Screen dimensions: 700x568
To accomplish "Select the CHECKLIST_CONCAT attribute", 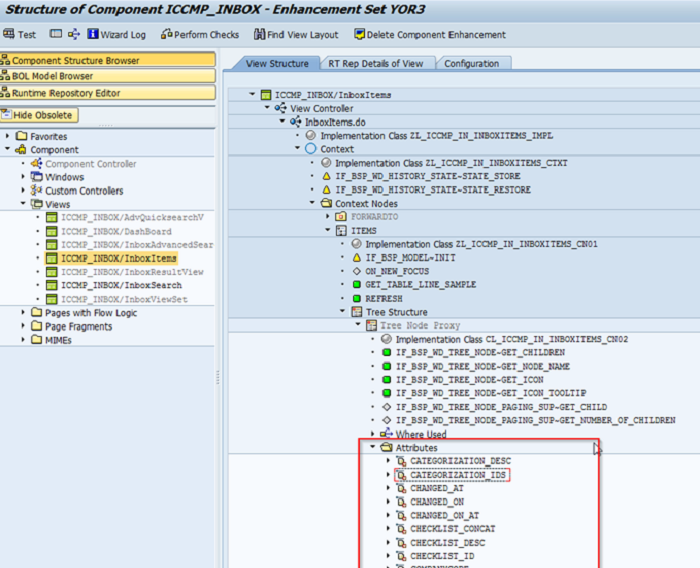I will (453, 529).
